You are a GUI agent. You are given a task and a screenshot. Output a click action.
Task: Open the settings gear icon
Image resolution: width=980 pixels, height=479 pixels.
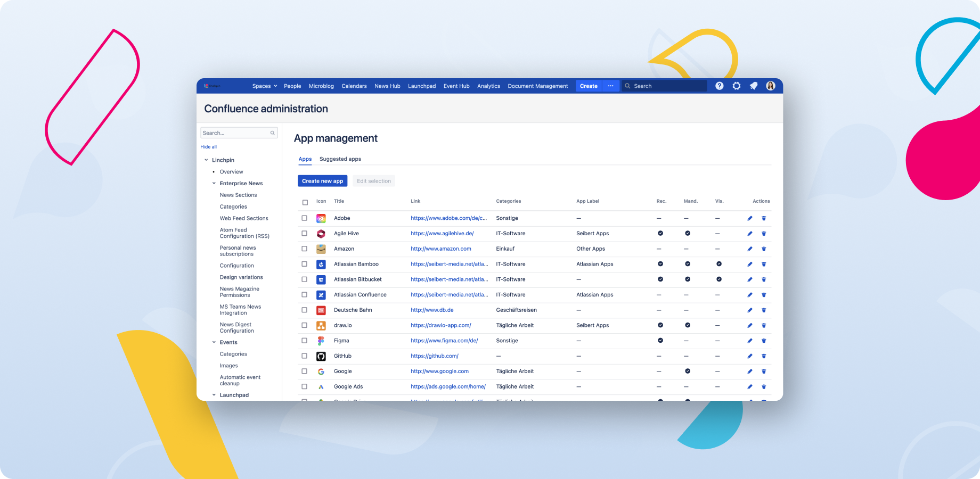click(x=737, y=86)
